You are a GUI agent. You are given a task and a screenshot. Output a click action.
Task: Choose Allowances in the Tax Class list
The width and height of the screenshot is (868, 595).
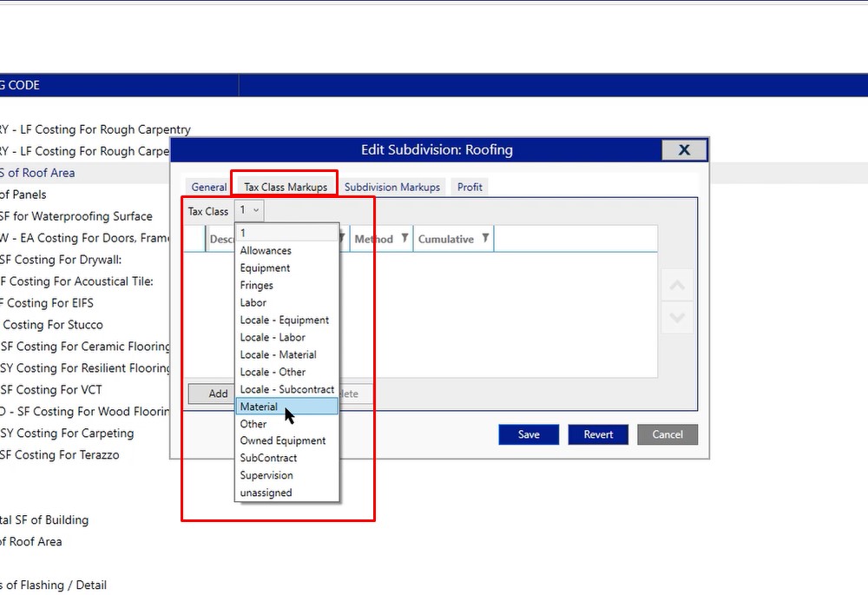266,250
